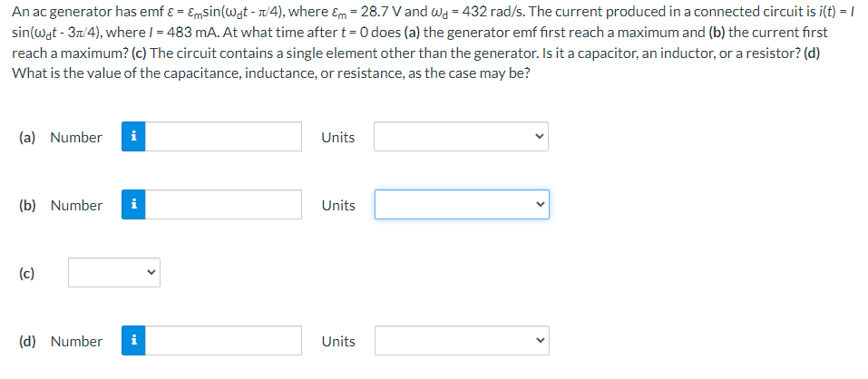Open the info icon beside part (d) Number

(133, 341)
